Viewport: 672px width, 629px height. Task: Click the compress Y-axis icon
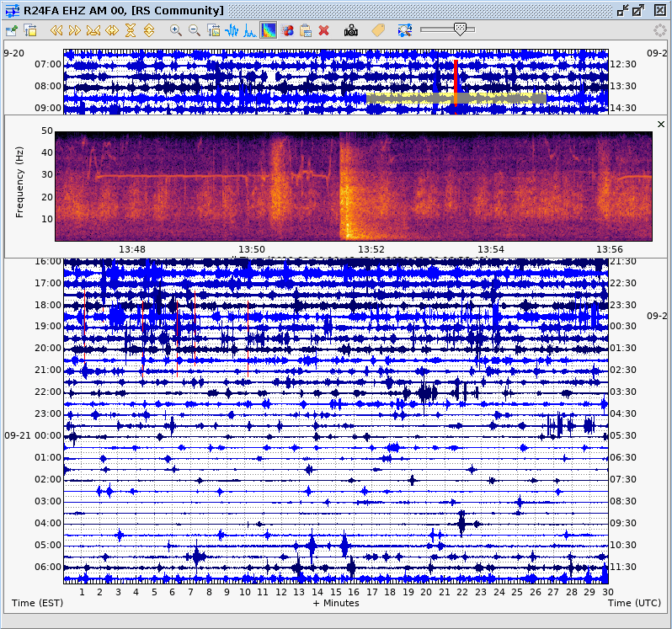tap(131, 30)
